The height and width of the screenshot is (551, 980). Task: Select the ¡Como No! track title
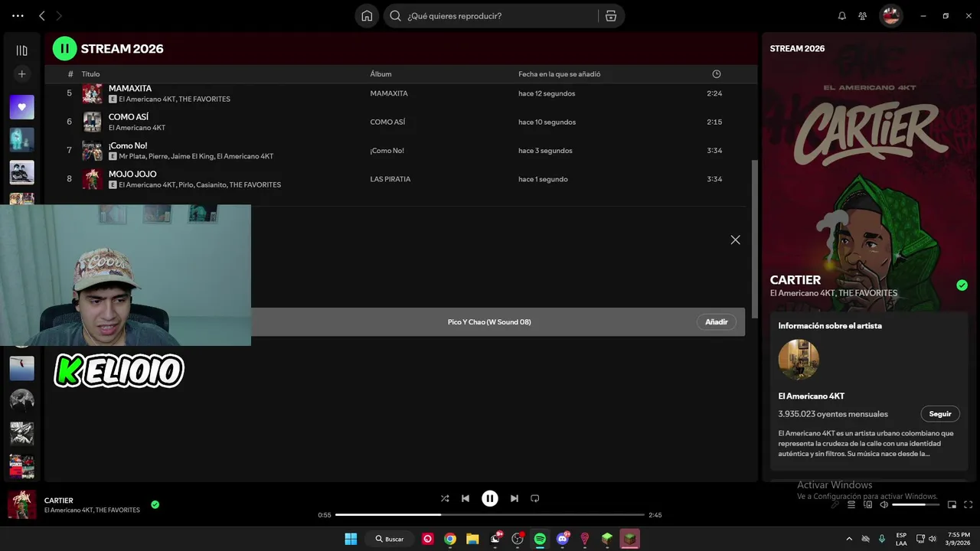click(x=128, y=145)
